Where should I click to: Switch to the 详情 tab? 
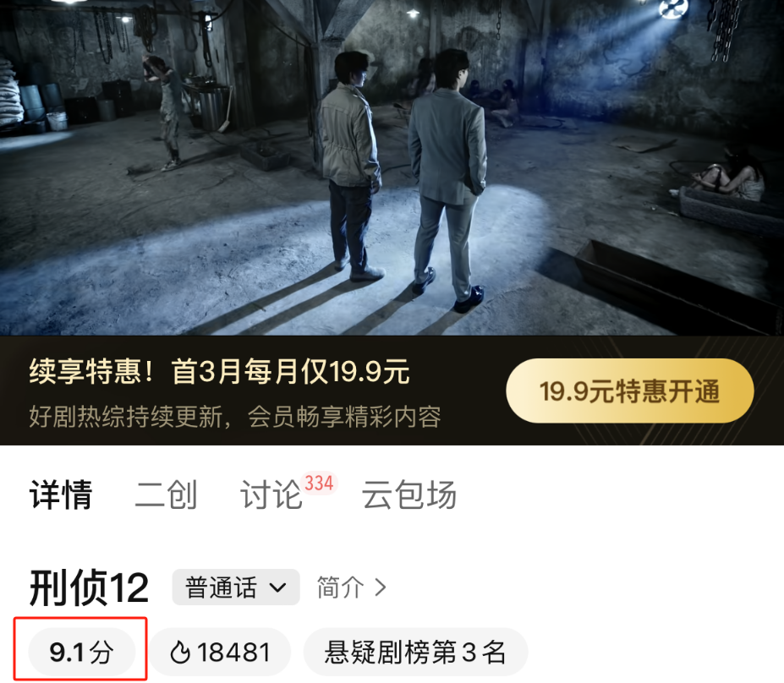[61, 494]
